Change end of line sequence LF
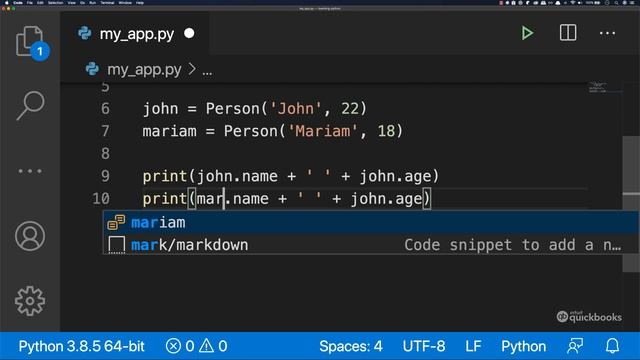 pos(473,347)
